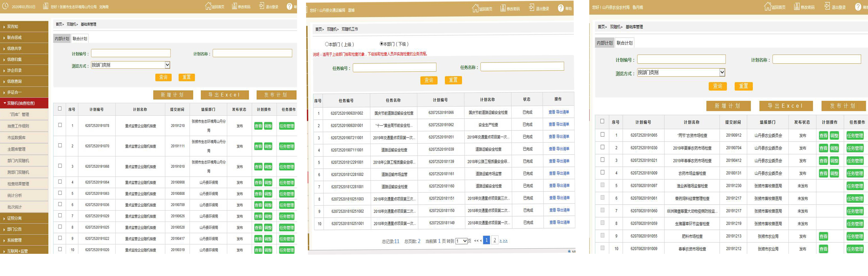Image resolution: width=868 pixels, height=276 pixels.
Task: Click help question icon in right window
Action: pos(858,6)
